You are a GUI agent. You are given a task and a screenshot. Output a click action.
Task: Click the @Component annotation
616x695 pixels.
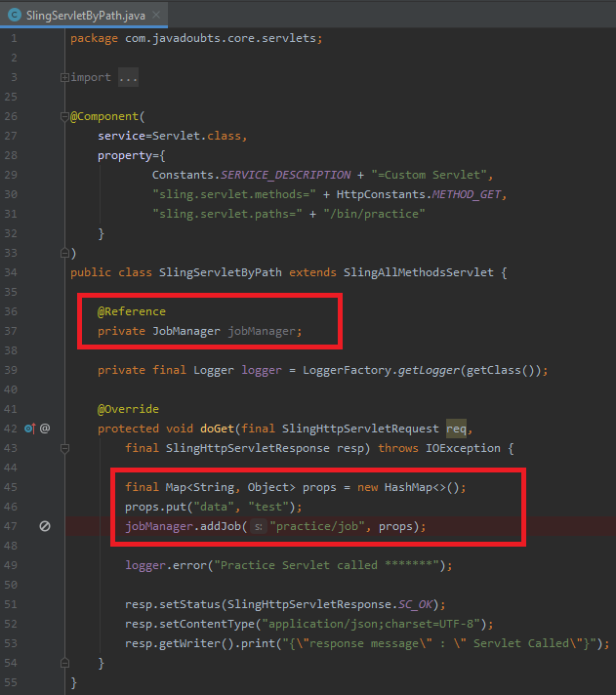[104, 116]
